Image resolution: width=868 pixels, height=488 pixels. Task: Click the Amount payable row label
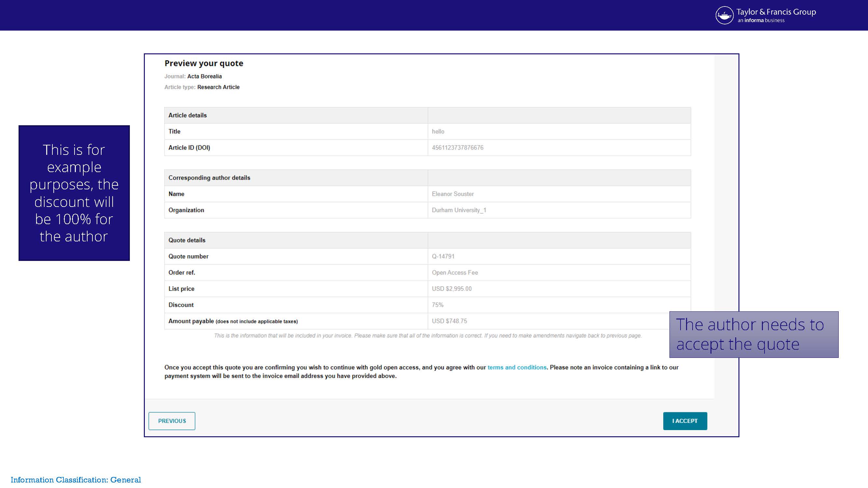click(233, 321)
